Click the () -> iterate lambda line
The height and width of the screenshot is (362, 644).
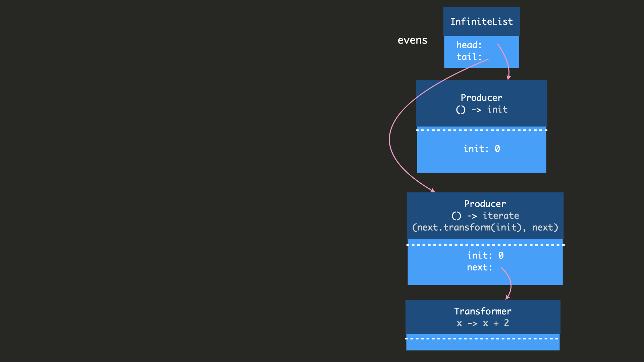(x=485, y=216)
